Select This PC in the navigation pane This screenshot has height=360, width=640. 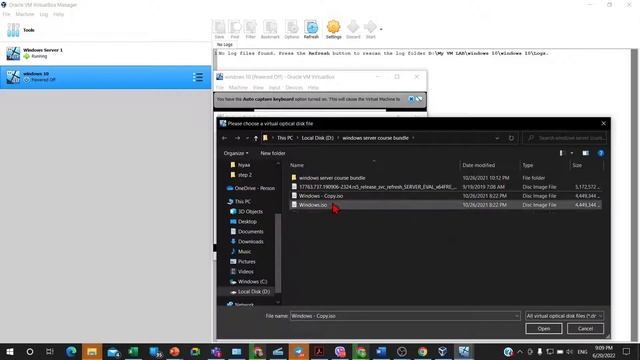point(239,202)
